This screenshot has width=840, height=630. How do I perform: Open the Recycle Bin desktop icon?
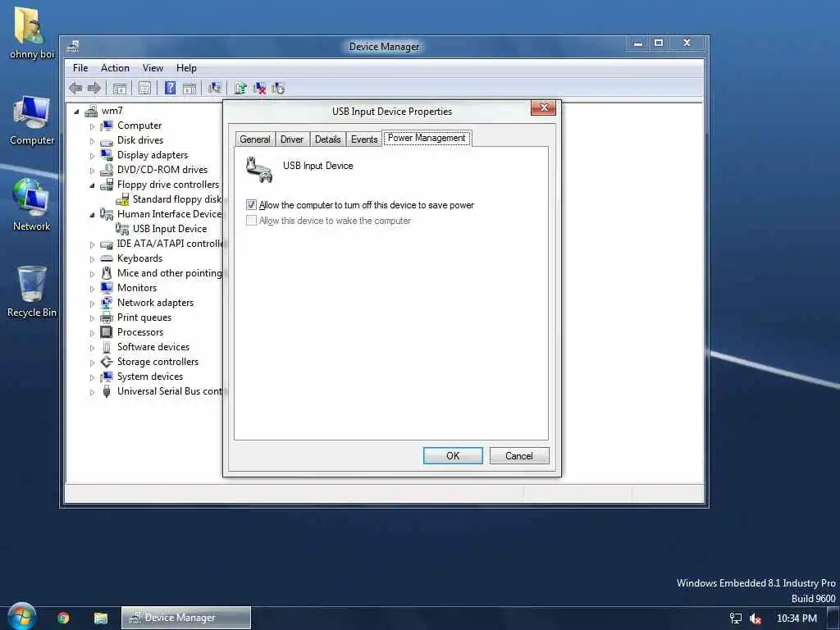(x=32, y=291)
